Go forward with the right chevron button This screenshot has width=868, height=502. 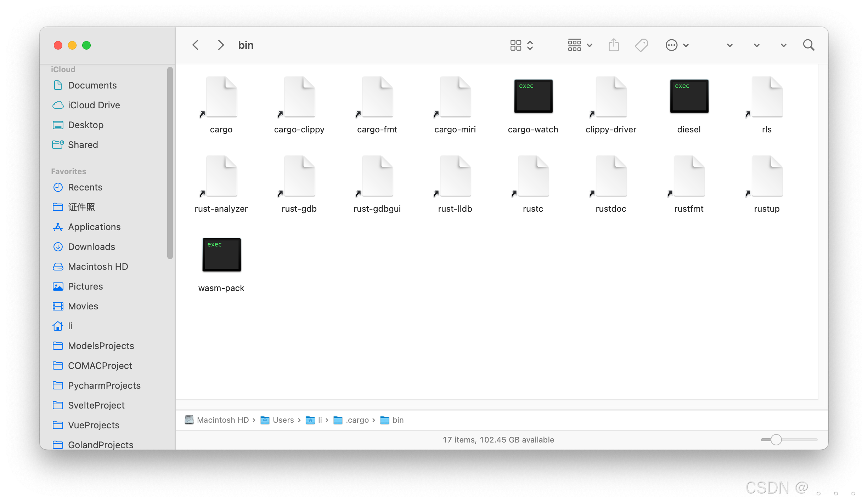220,45
